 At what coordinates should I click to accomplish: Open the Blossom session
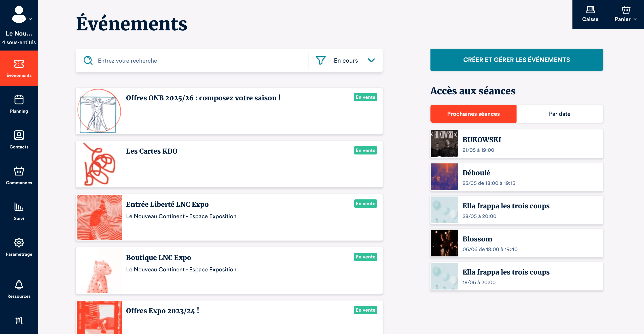click(517, 243)
